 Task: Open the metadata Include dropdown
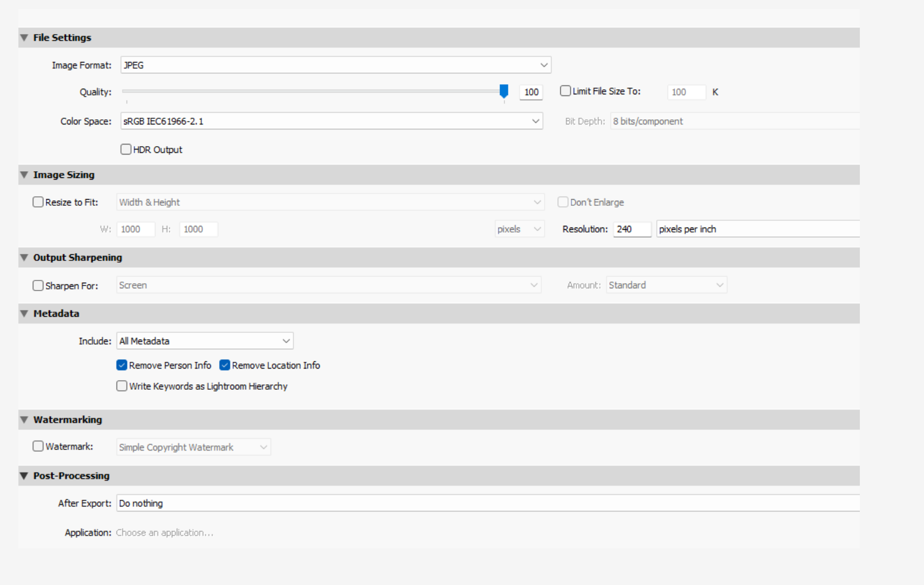click(205, 341)
